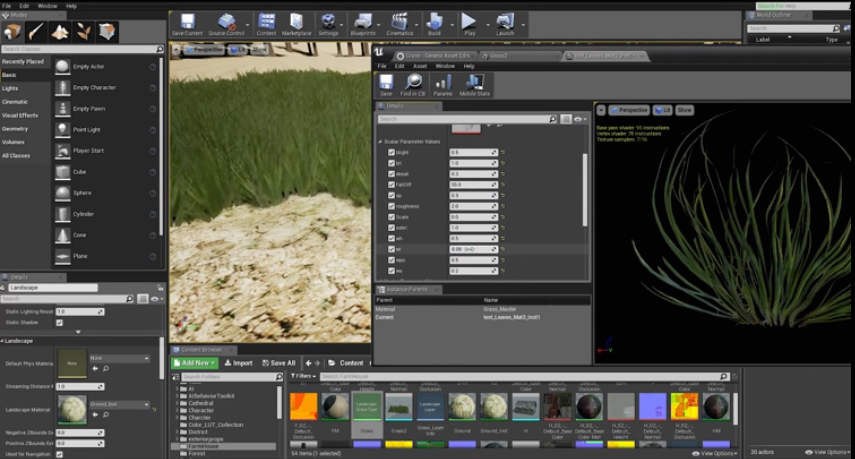
Task: Open Source Control toolbar icon
Action: pyautogui.click(x=226, y=25)
